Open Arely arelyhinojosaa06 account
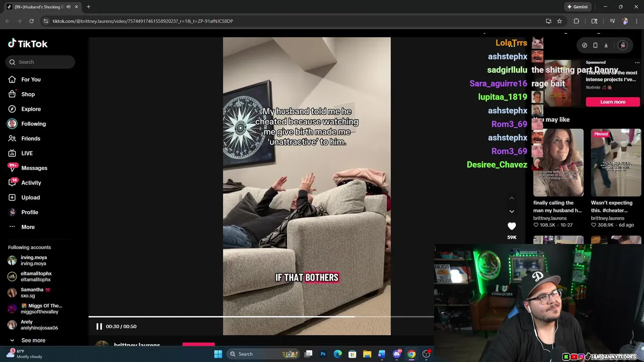The image size is (644, 362). coord(33,325)
